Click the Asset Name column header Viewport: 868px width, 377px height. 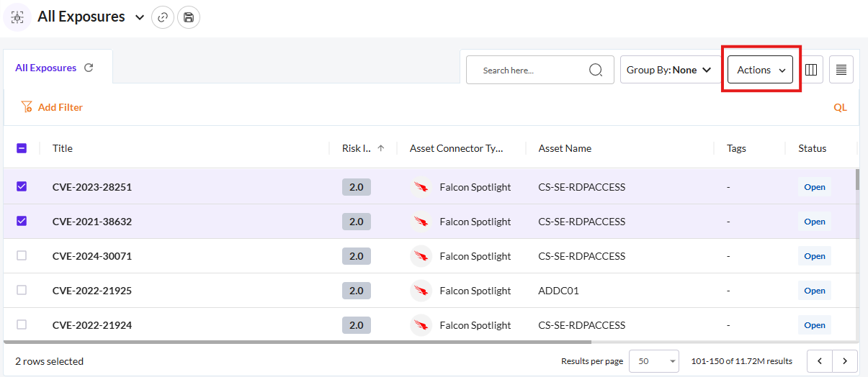tap(565, 148)
